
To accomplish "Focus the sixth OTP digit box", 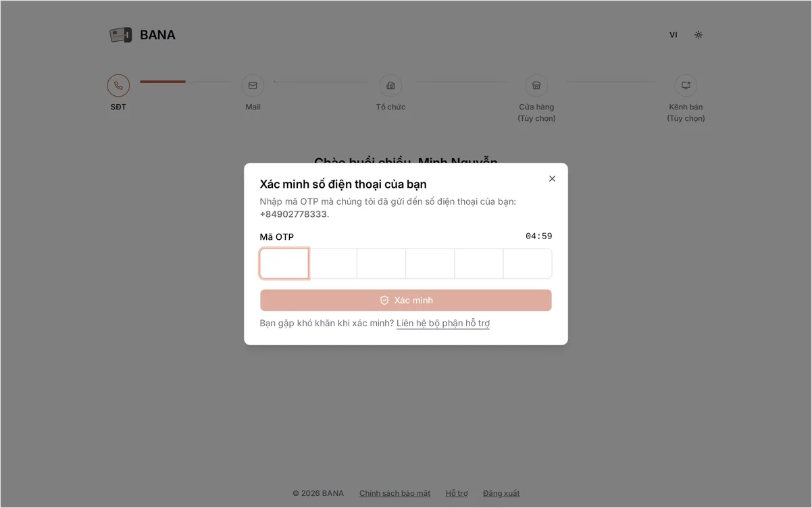I will (528, 263).
